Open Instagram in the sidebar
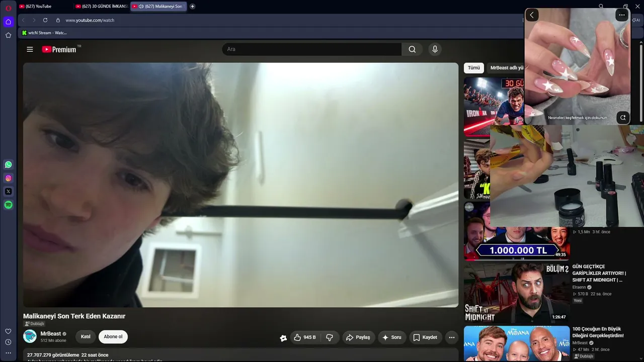 coord(8,178)
